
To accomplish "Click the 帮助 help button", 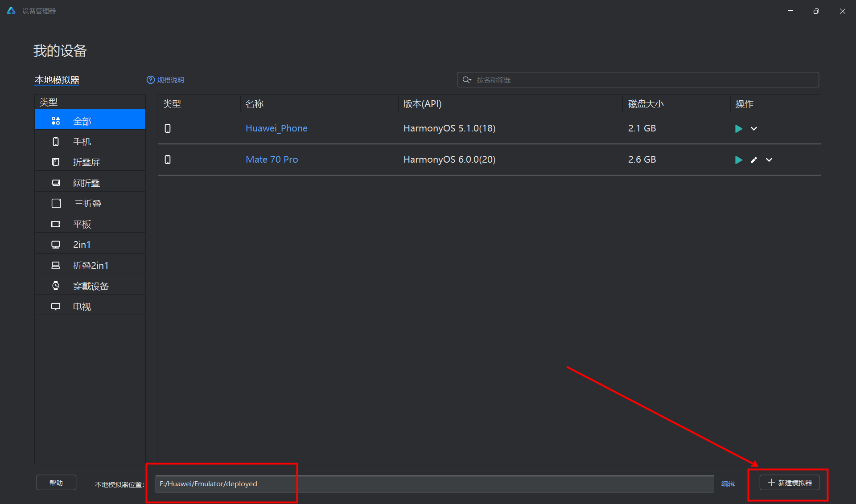I will point(56,483).
